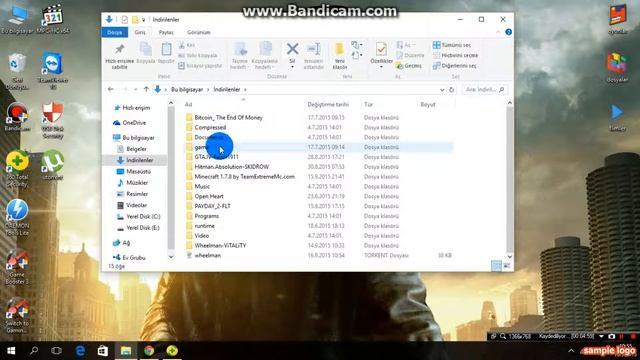Select the wheelman torrent file
This screenshot has width=640, height=360.
click(x=207, y=256)
